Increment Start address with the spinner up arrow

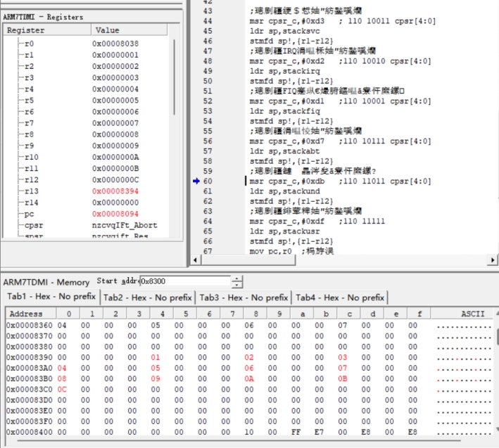click(237, 279)
